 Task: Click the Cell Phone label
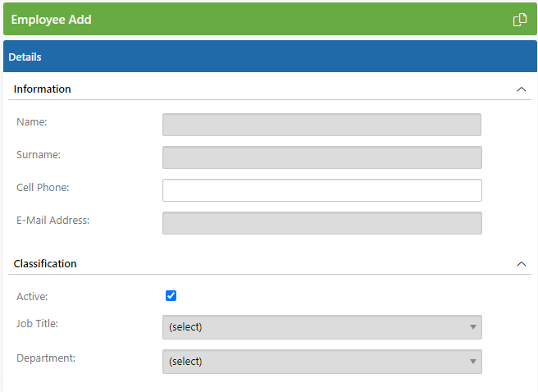click(43, 187)
